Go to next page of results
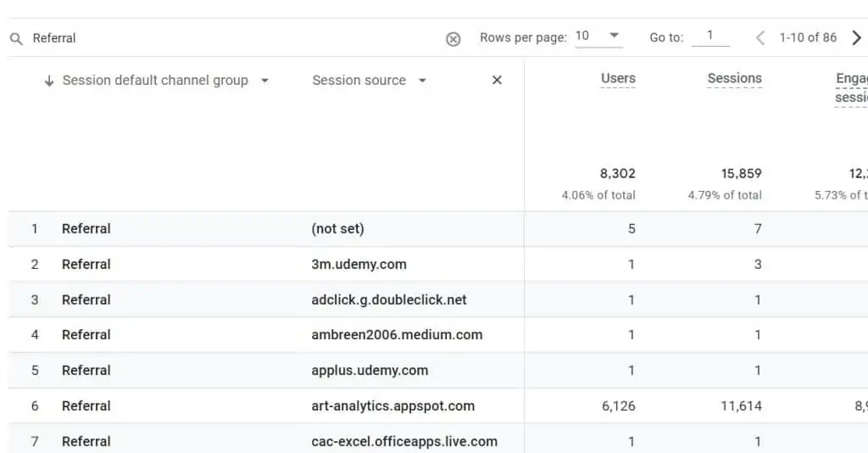The height and width of the screenshot is (453, 868). [x=856, y=37]
